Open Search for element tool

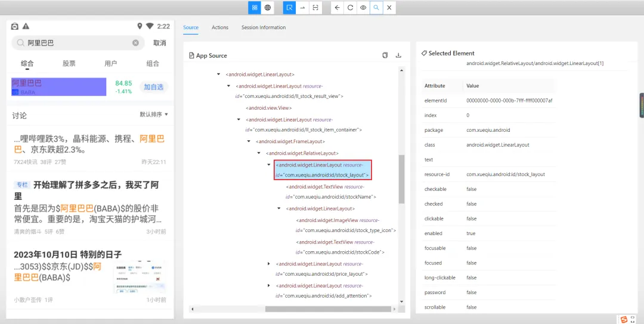point(376,7)
